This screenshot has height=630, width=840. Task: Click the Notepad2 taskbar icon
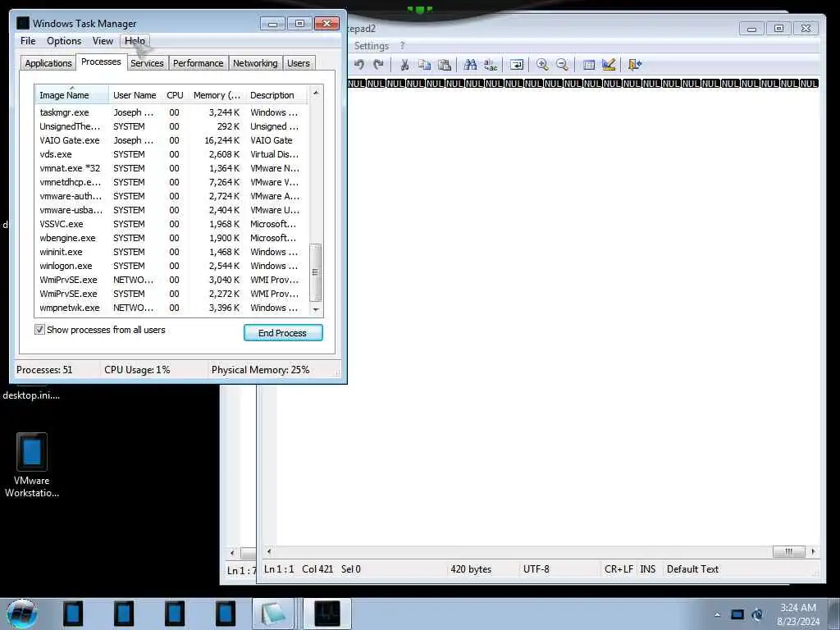[274, 614]
